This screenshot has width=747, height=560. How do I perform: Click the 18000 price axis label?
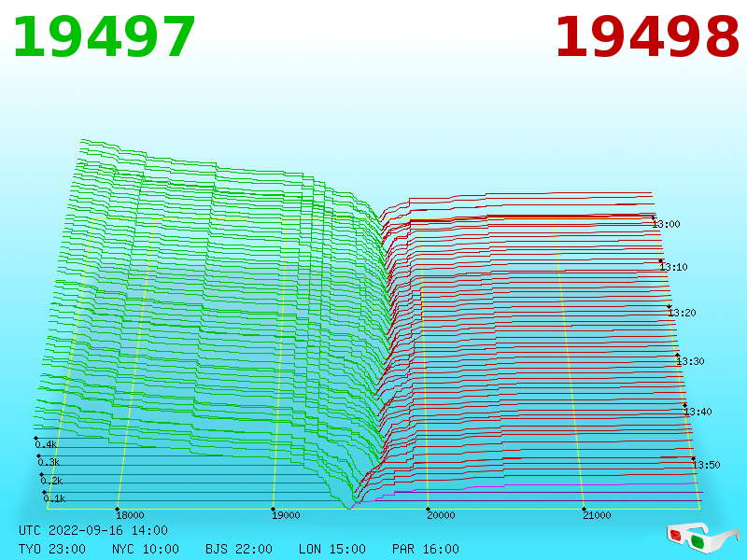pos(130,515)
